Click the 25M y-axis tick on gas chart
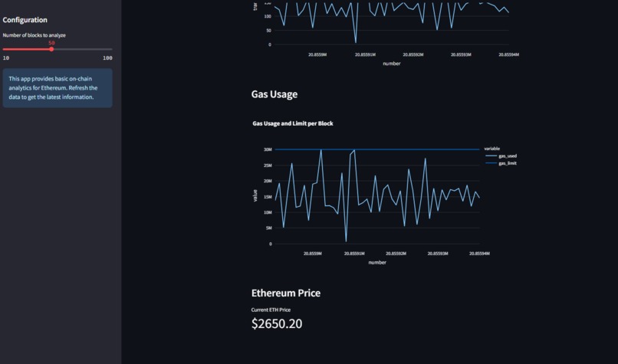The height and width of the screenshot is (364, 618). click(x=268, y=166)
